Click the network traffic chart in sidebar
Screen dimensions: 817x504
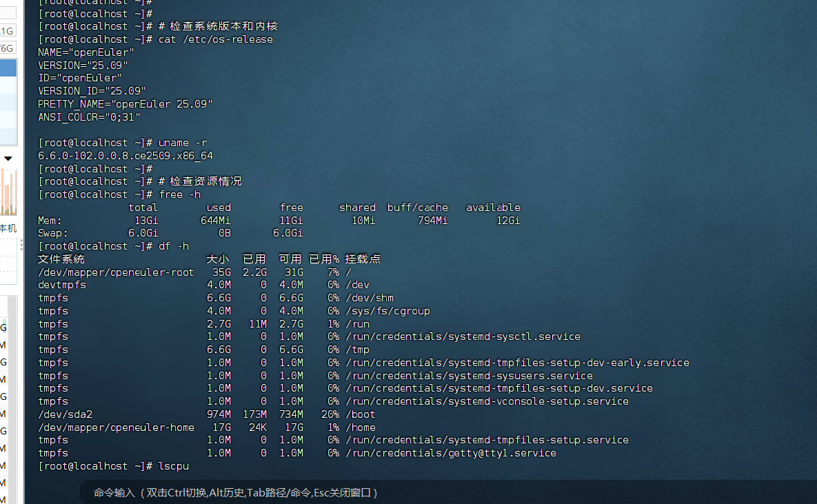(8, 193)
